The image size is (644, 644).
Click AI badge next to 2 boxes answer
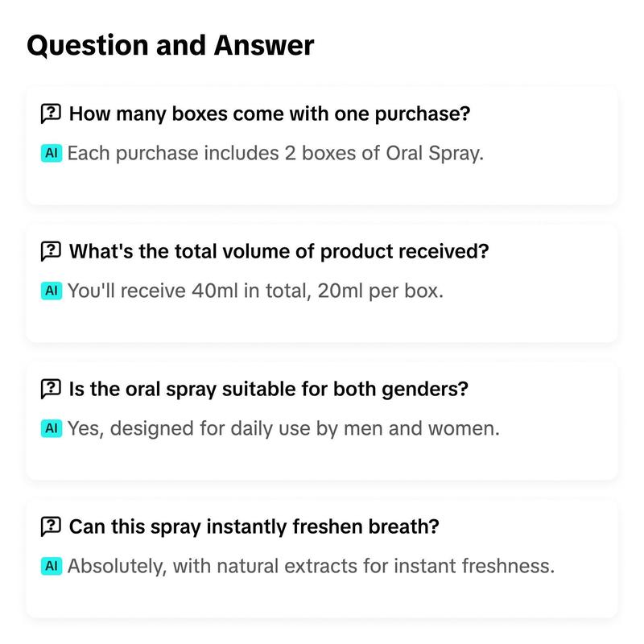pos(52,153)
